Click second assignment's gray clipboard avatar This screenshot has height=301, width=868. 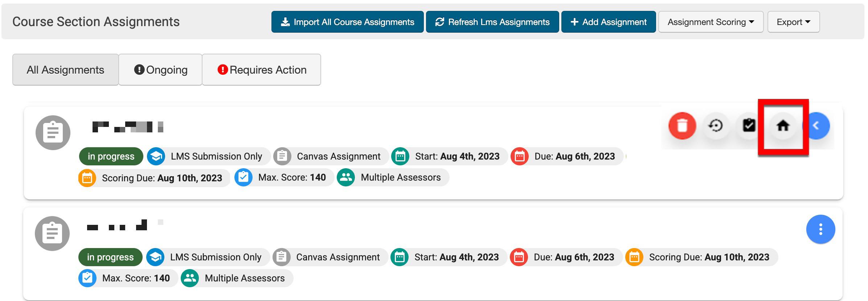[x=52, y=234]
